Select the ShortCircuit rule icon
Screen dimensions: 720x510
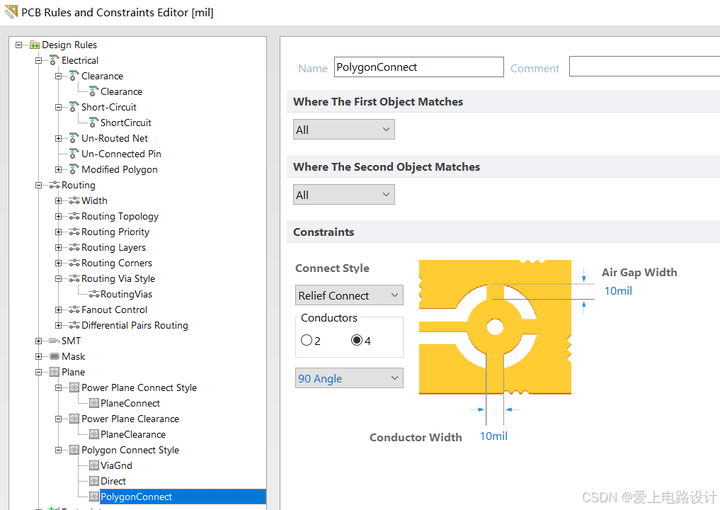coord(94,123)
